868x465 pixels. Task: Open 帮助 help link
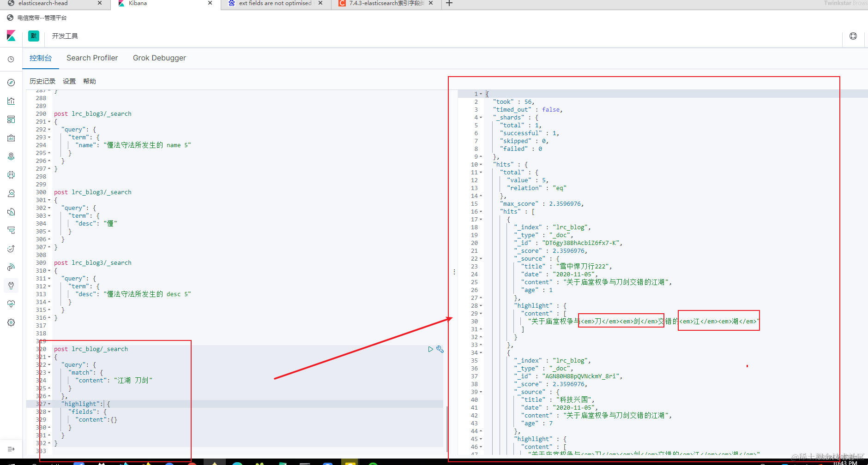click(90, 81)
